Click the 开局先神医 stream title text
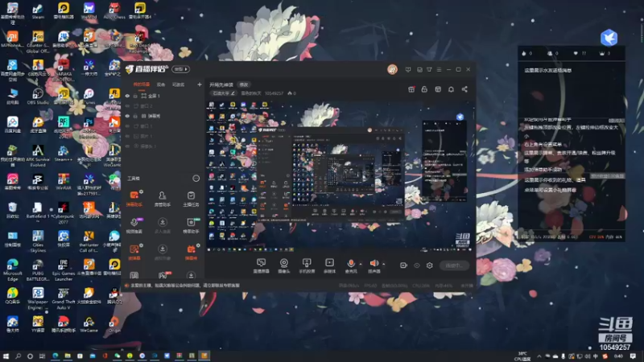This screenshot has width=644, height=362. pyautogui.click(x=221, y=84)
